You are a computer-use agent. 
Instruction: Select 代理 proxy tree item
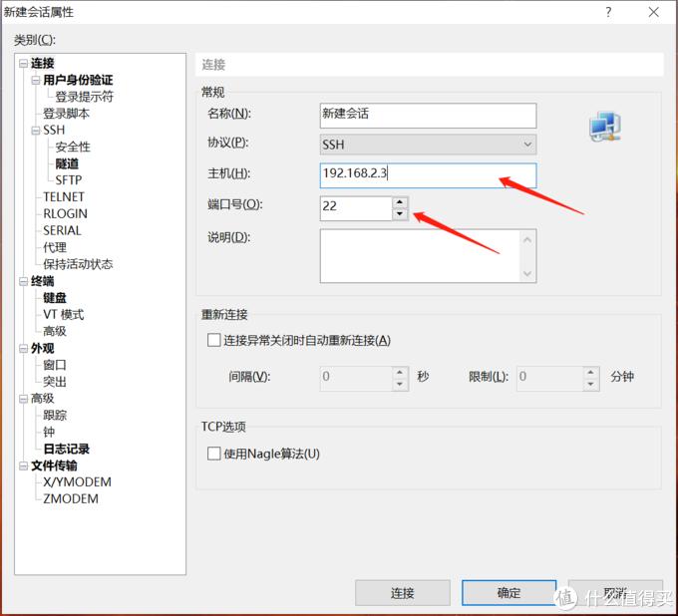pyautogui.click(x=55, y=248)
